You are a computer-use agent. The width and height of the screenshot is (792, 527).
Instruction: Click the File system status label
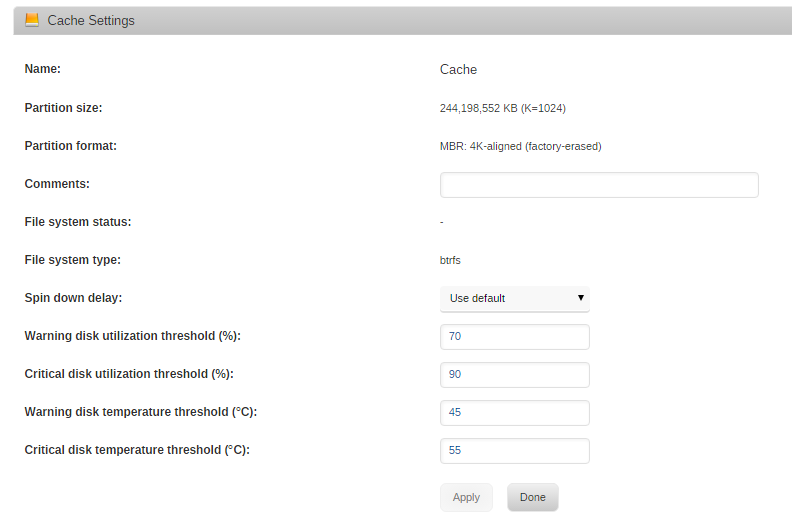tap(78, 222)
